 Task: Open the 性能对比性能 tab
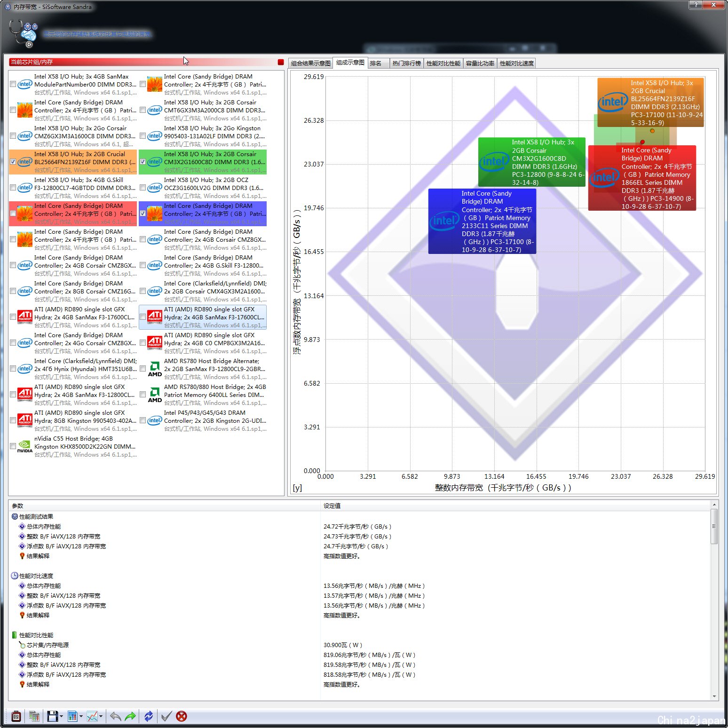443,63
